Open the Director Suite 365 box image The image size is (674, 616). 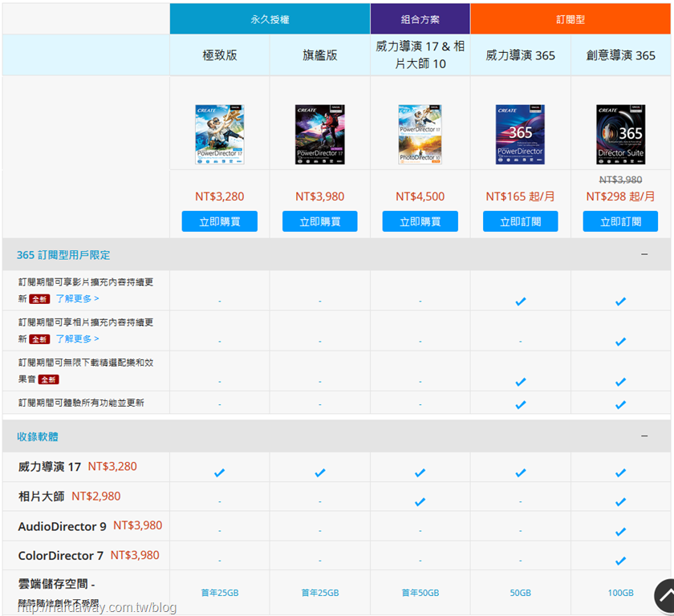pyautogui.click(x=621, y=135)
